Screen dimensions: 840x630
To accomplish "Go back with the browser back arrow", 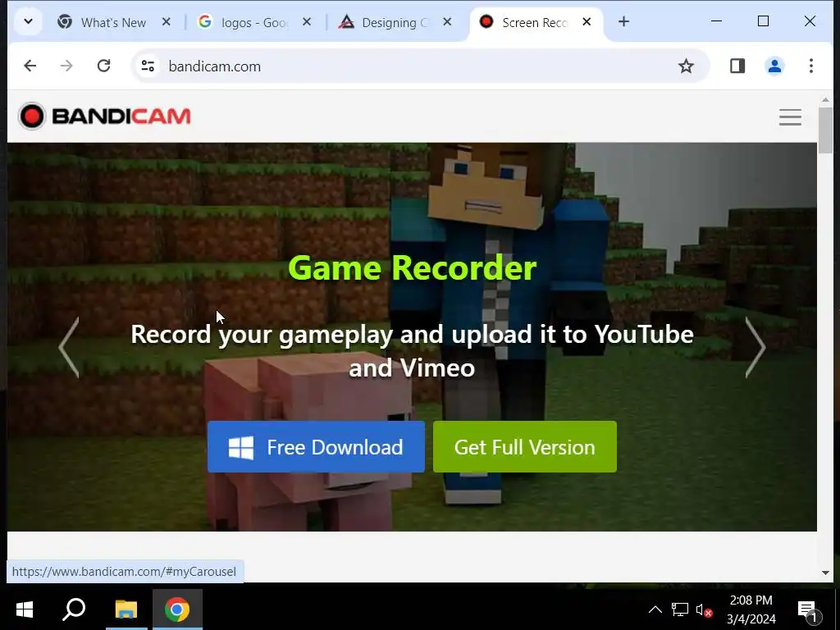I will point(30,66).
